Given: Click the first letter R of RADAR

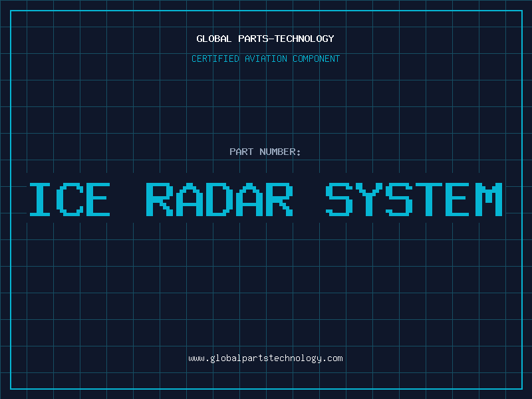Looking at the screenshot, I should (x=160, y=199).
